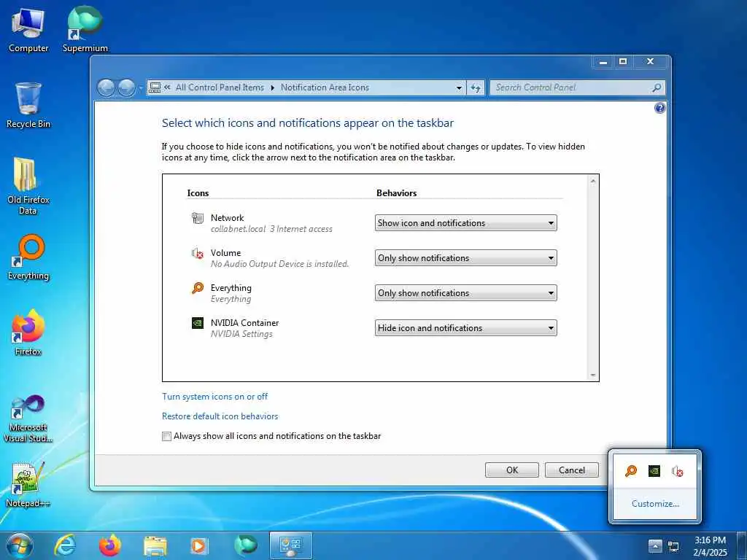747x560 pixels.
Task: Click the Everything icon in the tray overflow popup
Action: click(631, 472)
